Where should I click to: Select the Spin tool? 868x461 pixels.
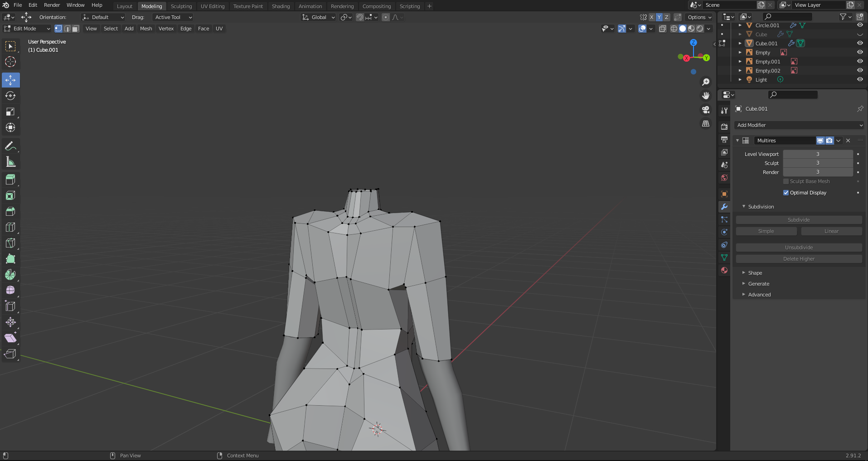point(10,275)
